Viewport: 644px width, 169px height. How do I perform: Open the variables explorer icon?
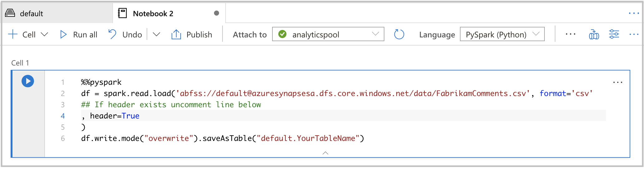[594, 34]
